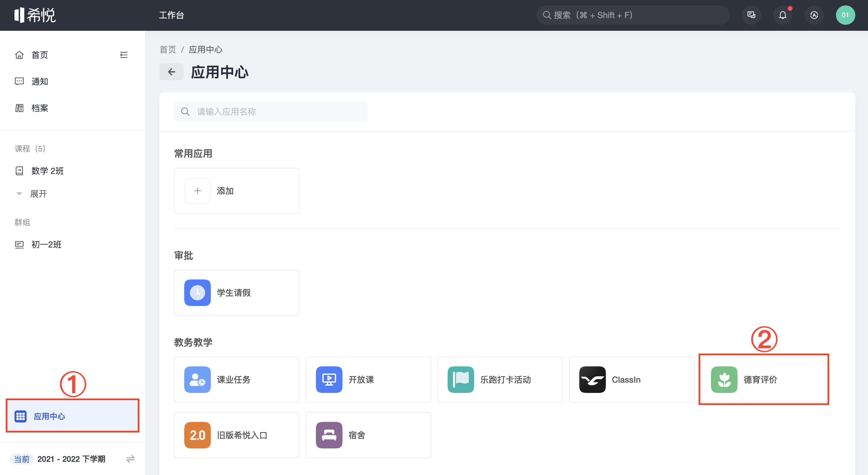
Task: Select 应用中心 in the sidebar
Action: click(x=72, y=416)
